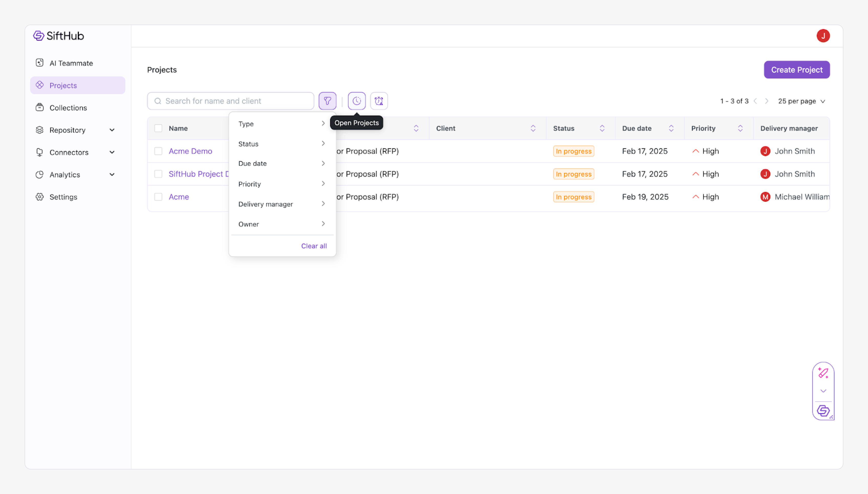Screen dimensions: 868x494
Task: Toggle the select-all checkbox in header
Action: coord(158,128)
